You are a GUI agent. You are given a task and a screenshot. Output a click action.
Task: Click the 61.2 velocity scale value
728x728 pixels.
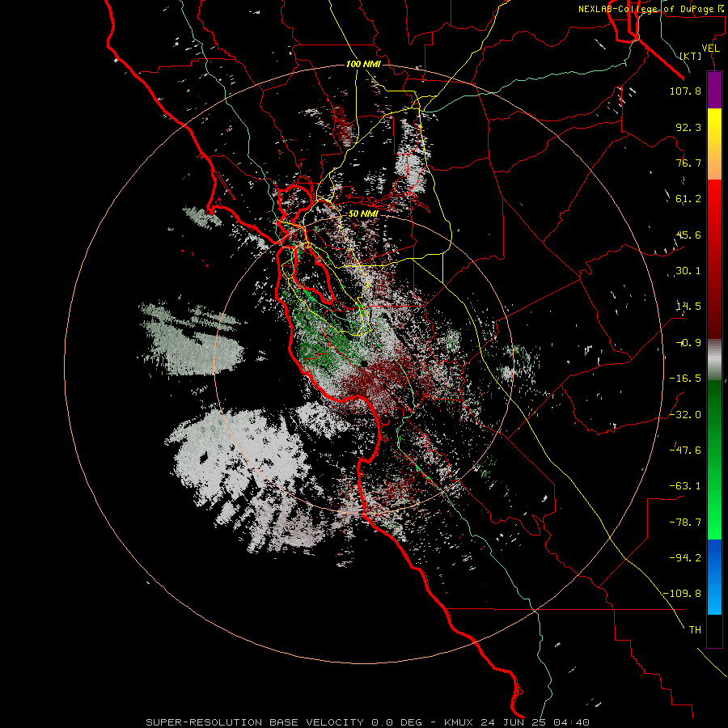(x=688, y=199)
